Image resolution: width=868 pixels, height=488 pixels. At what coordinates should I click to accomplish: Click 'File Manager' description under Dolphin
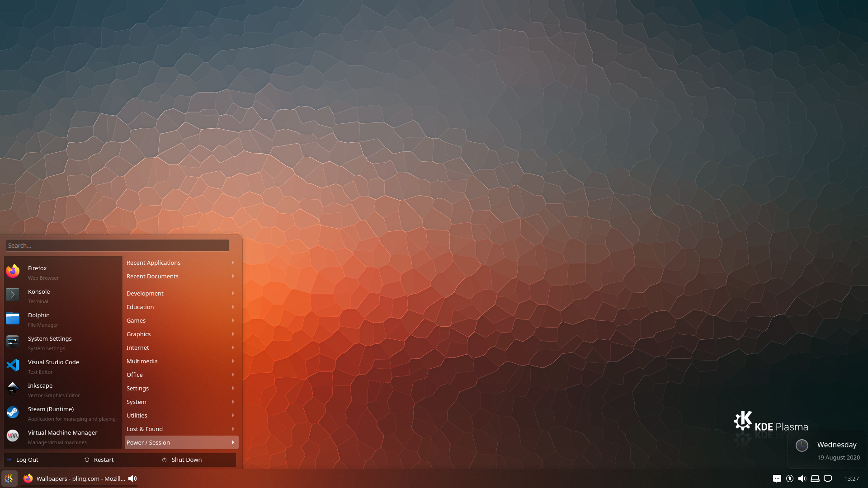click(43, 325)
